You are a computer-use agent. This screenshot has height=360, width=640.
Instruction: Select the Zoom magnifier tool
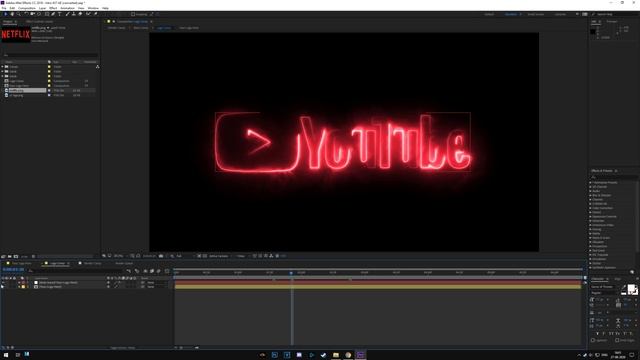tap(18, 14)
